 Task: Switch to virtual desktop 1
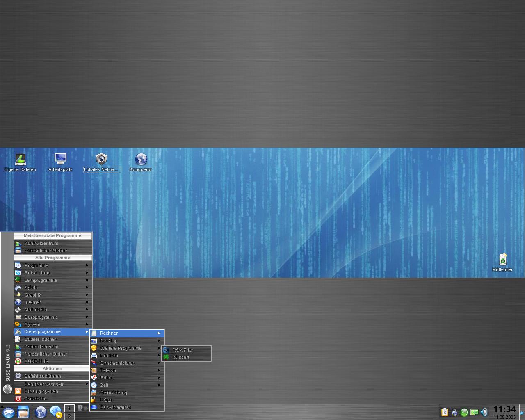click(x=69, y=409)
